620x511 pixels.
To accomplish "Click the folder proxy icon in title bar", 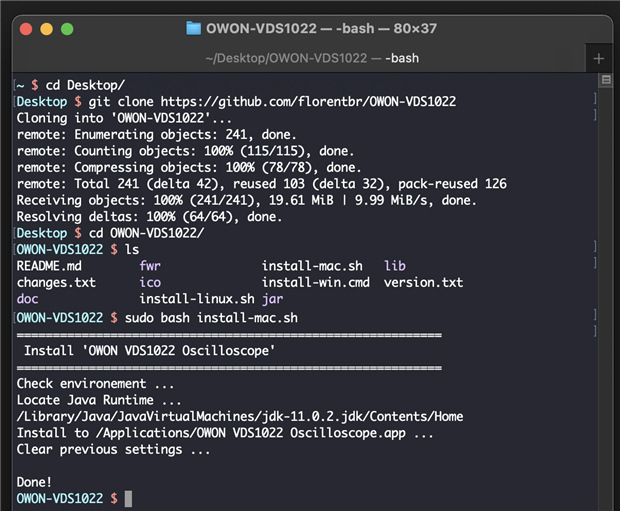I will (194, 28).
